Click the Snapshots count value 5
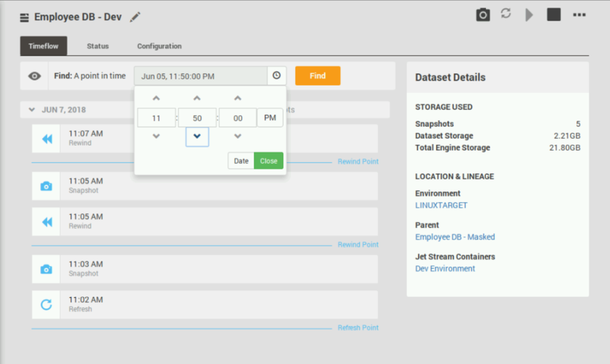Screen dimensions: 610x364 pyautogui.click(x=578, y=124)
